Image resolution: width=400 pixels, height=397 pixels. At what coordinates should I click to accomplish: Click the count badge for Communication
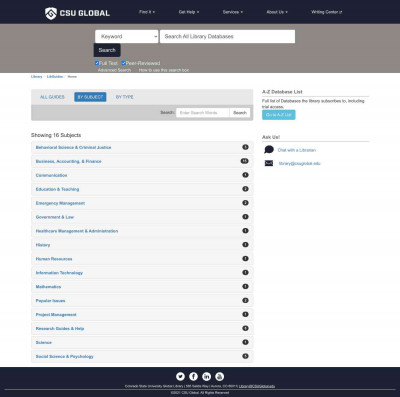(245, 175)
